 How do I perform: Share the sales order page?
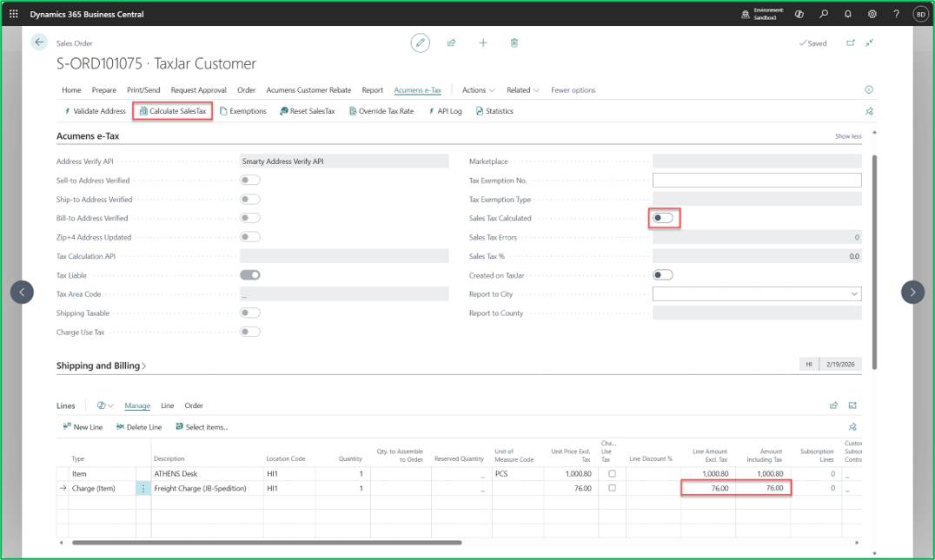click(451, 43)
